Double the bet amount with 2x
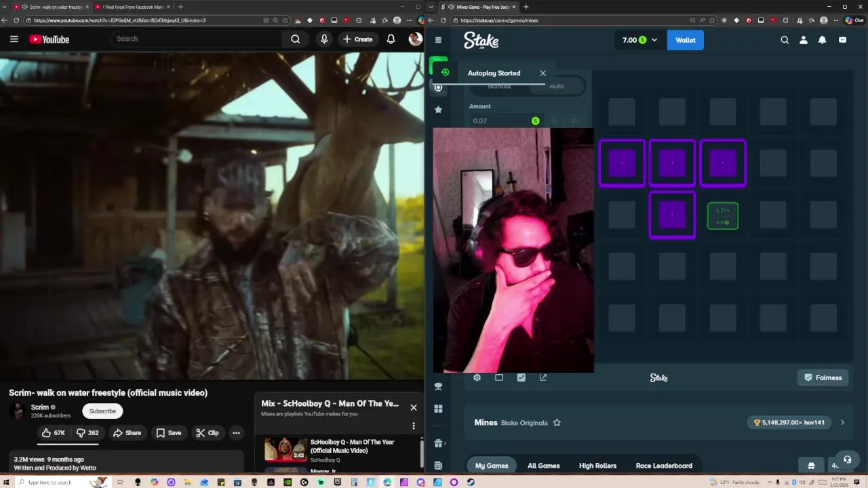The width and height of the screenshot is (868, 488). click(x=574, y=121)
